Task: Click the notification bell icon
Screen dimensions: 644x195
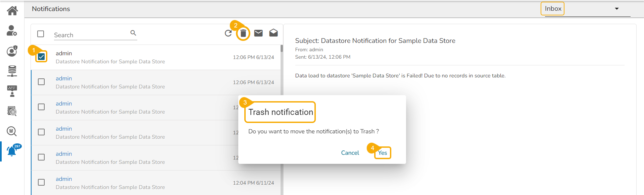Action: pos(12,151)
